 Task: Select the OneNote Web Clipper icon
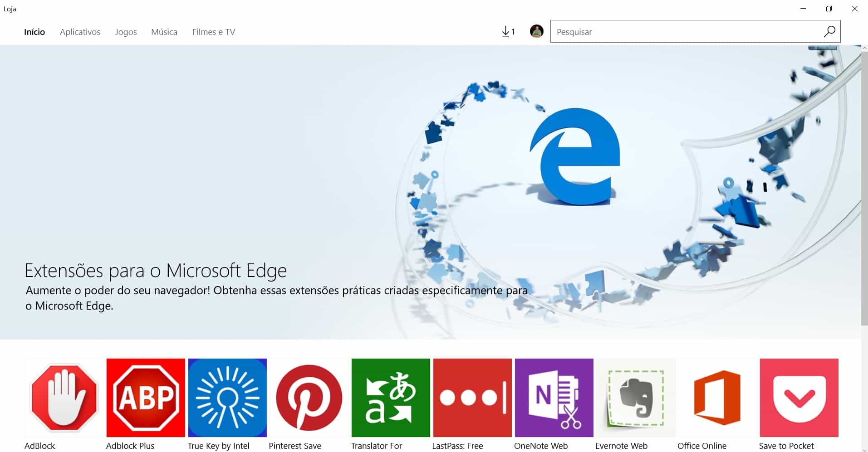pyautogui.click(x=554, y=398)
